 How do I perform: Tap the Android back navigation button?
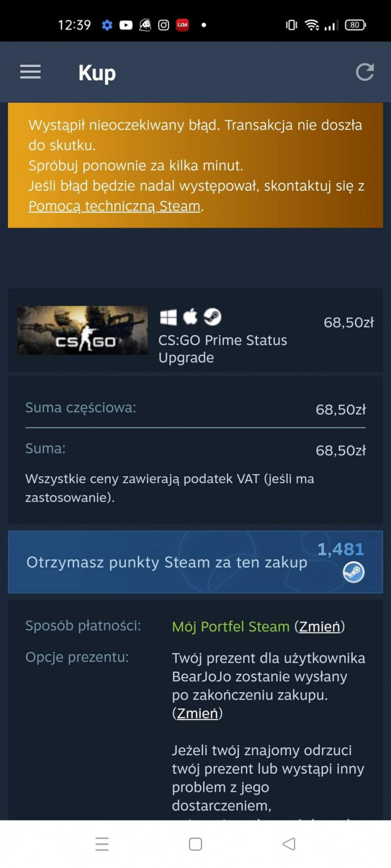[289, 844]
